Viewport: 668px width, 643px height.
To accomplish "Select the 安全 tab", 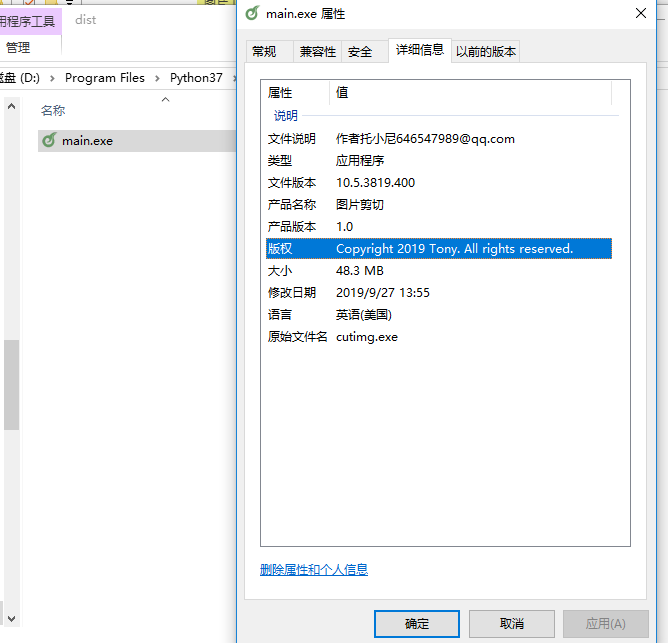I will tap(360, 52).
